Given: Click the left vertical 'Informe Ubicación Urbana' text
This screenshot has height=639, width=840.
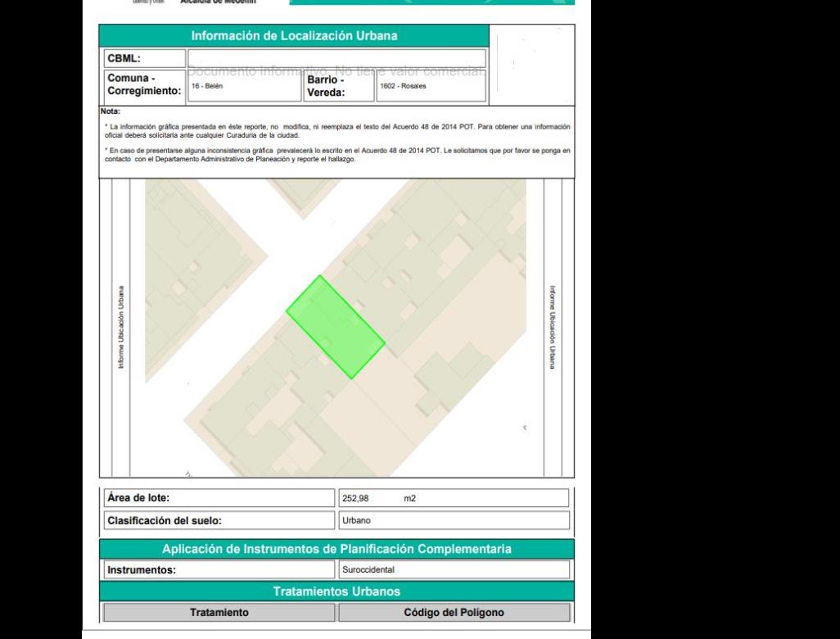Looking at the screenshot, I should tap(121, 327).
